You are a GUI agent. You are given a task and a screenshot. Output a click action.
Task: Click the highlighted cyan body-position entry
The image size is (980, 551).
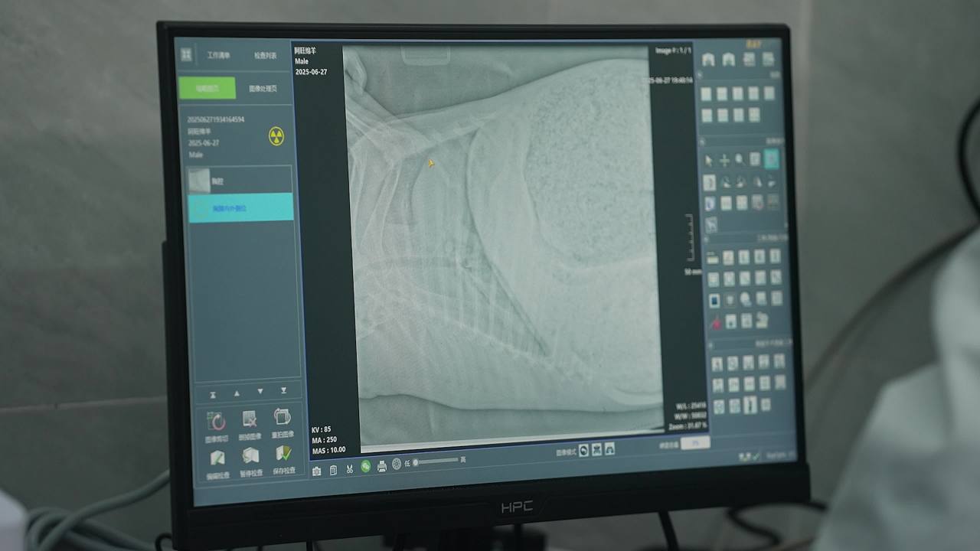pyautogui.click(x=240, y=207)
